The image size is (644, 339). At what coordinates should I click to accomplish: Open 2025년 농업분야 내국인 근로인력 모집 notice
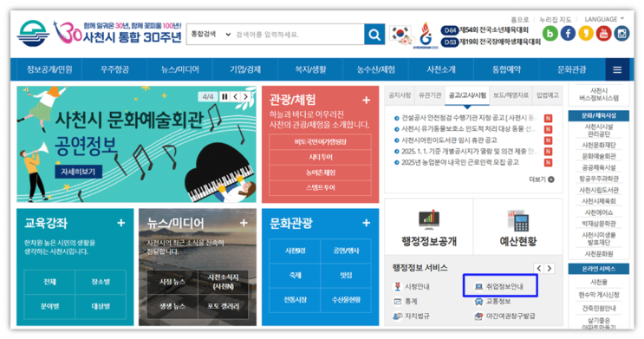click(460, 162)
